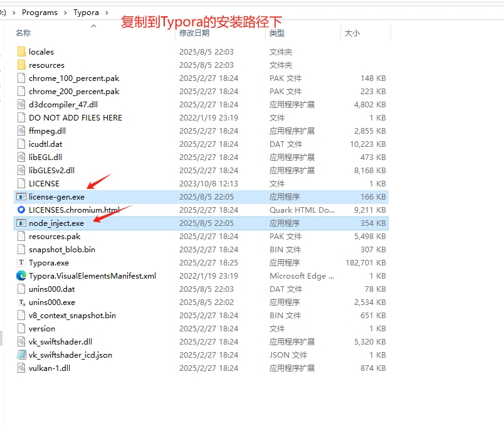Select the LICENSE file icon

coord(21,184)
